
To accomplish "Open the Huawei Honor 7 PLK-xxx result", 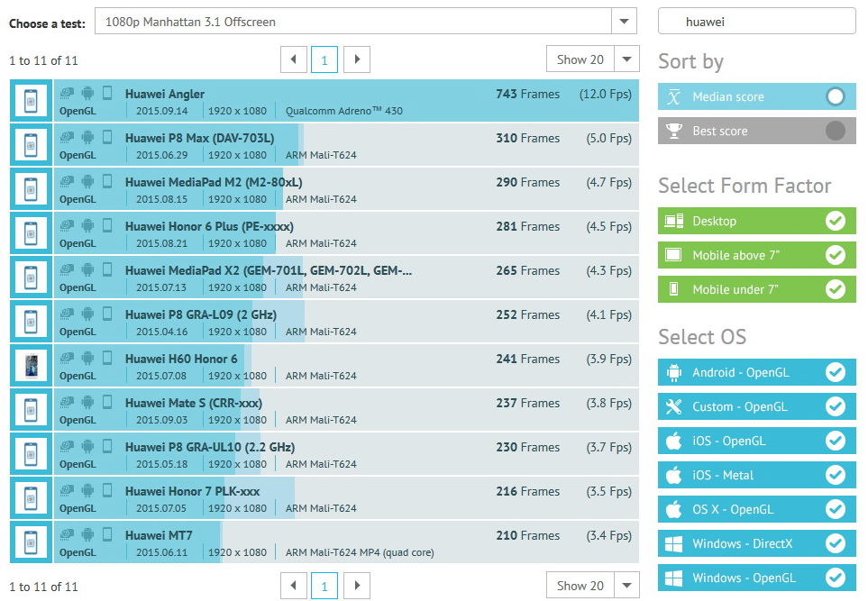I will pos(193,491).
